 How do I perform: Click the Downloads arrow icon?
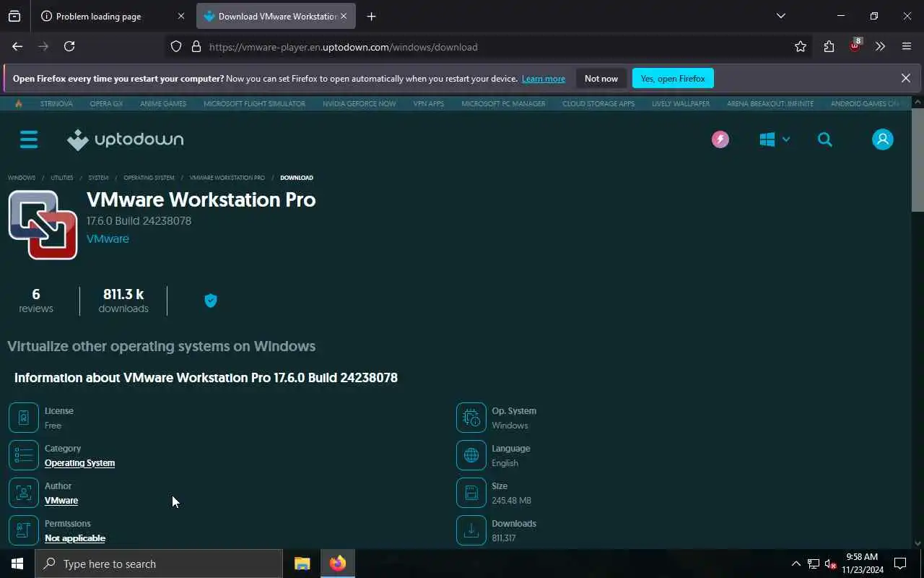coord(471,530)
